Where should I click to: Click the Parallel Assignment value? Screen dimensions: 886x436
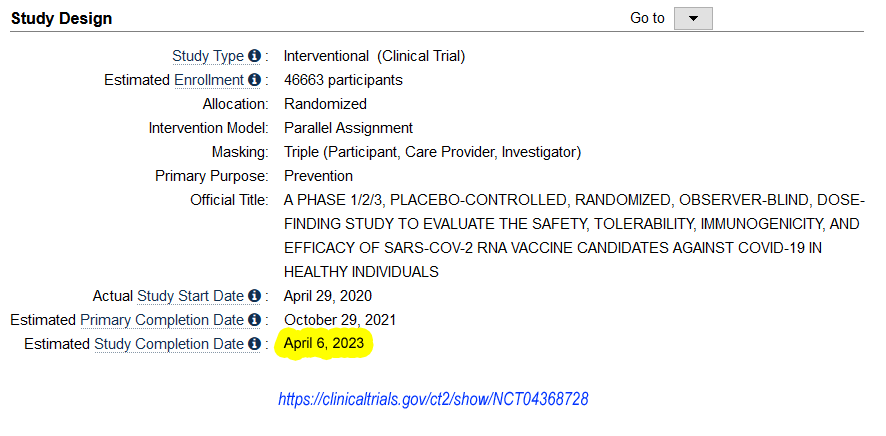coord(348,128)
